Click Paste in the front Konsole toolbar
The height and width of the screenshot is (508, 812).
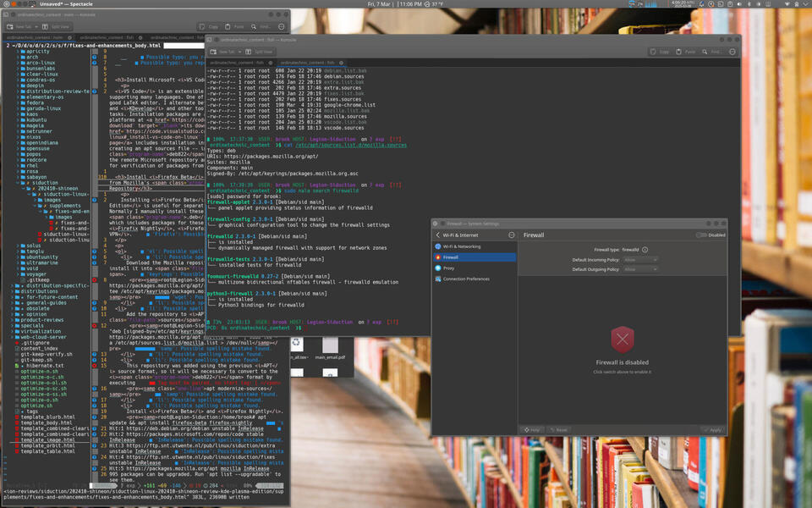coord(686,52)
